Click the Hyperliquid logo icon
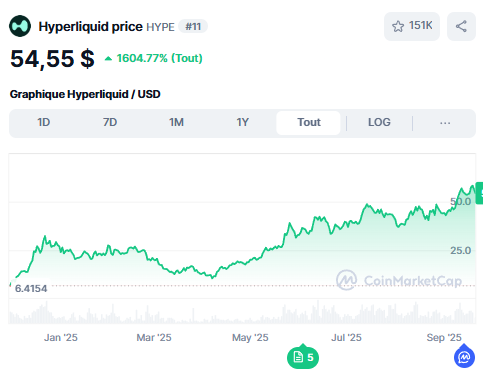Viewport: 490px width, 371px height. pyautogui.click(x=20, y=26)
